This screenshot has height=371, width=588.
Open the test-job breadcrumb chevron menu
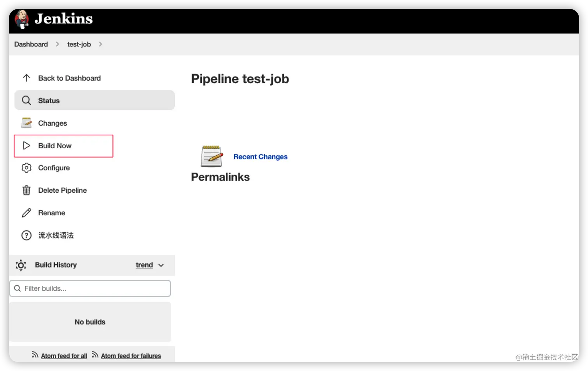pyautogui.click(x=100, y=44)
